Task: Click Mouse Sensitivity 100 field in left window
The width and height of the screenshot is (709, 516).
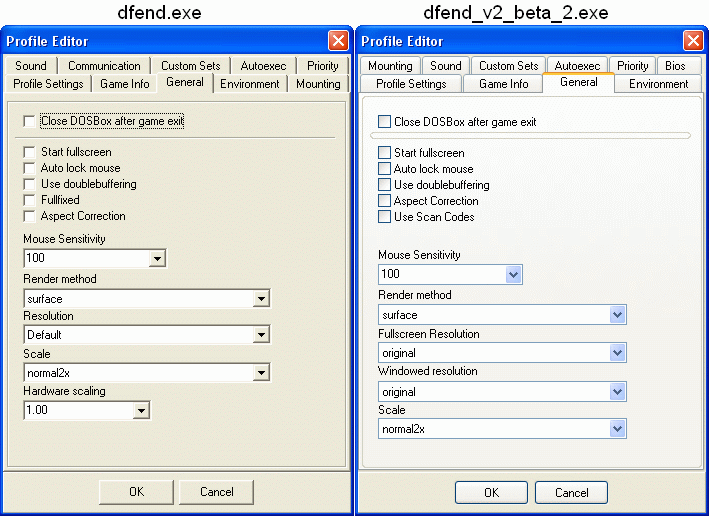Action: click(86, 258)
